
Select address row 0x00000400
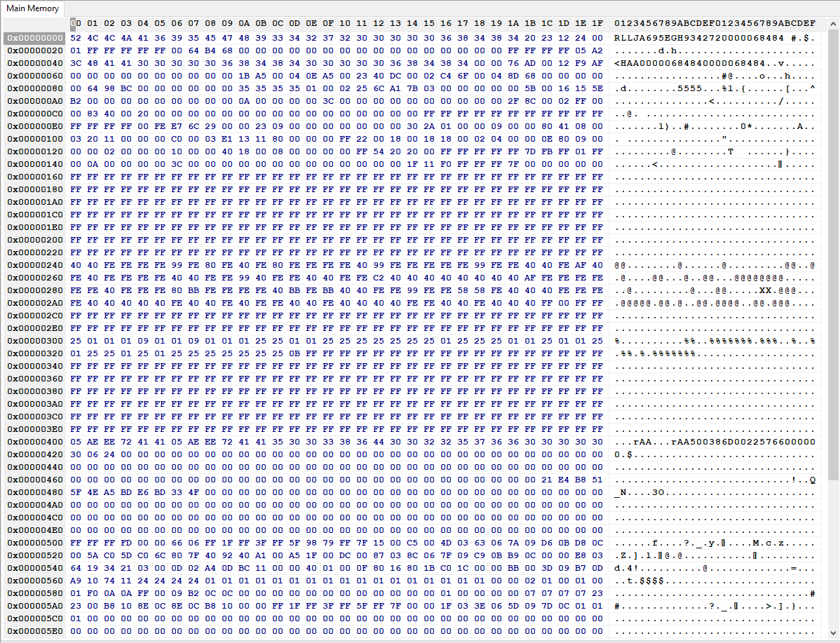click(35, 442)
